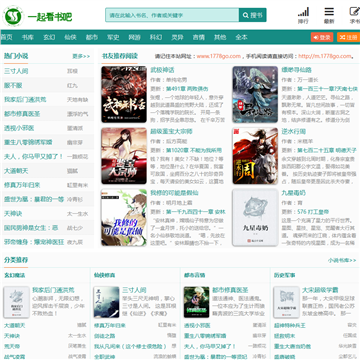Image resolution: width=360 pixels, height=360 pixels.
Task: Select 网游 category in navigation bar
Action: [134, 37]
